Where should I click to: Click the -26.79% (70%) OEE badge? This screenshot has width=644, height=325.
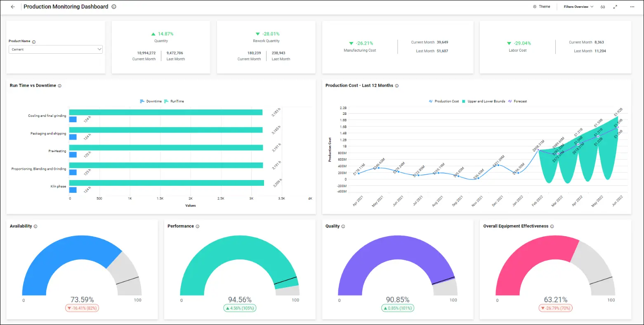pyautogui.click(x=556, y=308)
